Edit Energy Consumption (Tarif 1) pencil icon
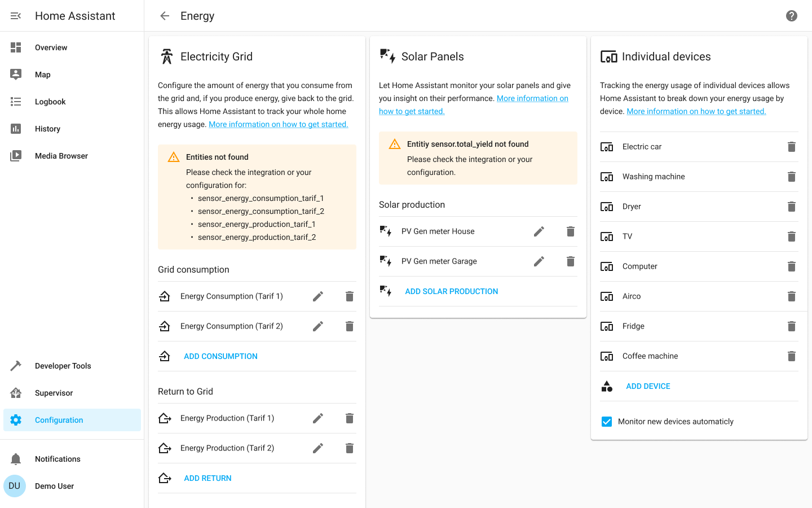Viewport: 812px width, 508px height. pos(318,296)
